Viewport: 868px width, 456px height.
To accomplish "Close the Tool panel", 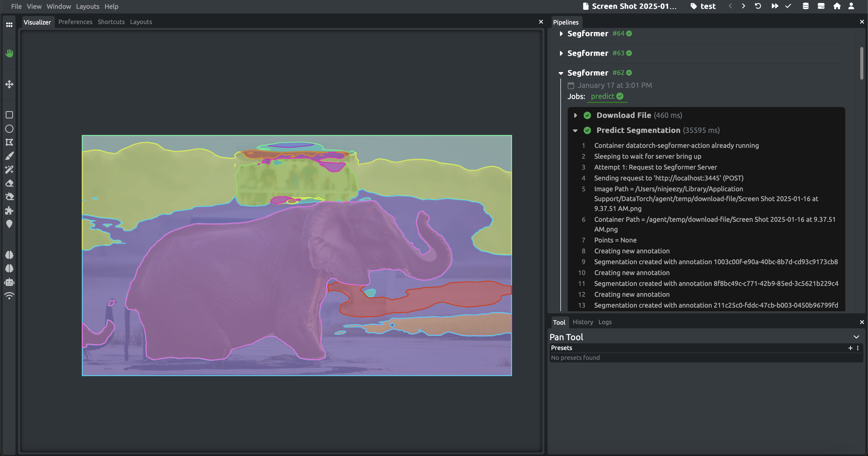I will tap(862, 322).
